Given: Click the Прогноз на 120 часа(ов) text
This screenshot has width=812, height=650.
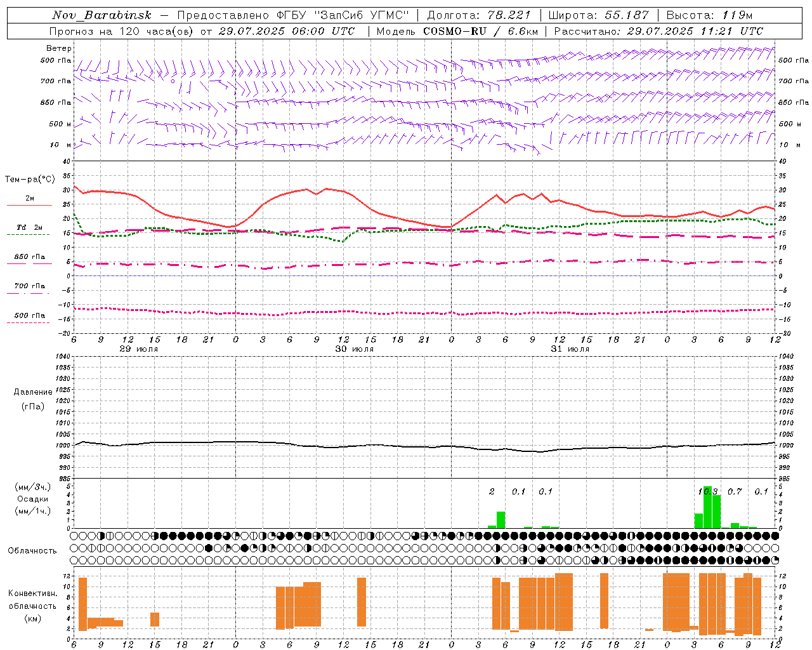Looking at the screenshot, I should pyautogui.click(x=122, y=31).
